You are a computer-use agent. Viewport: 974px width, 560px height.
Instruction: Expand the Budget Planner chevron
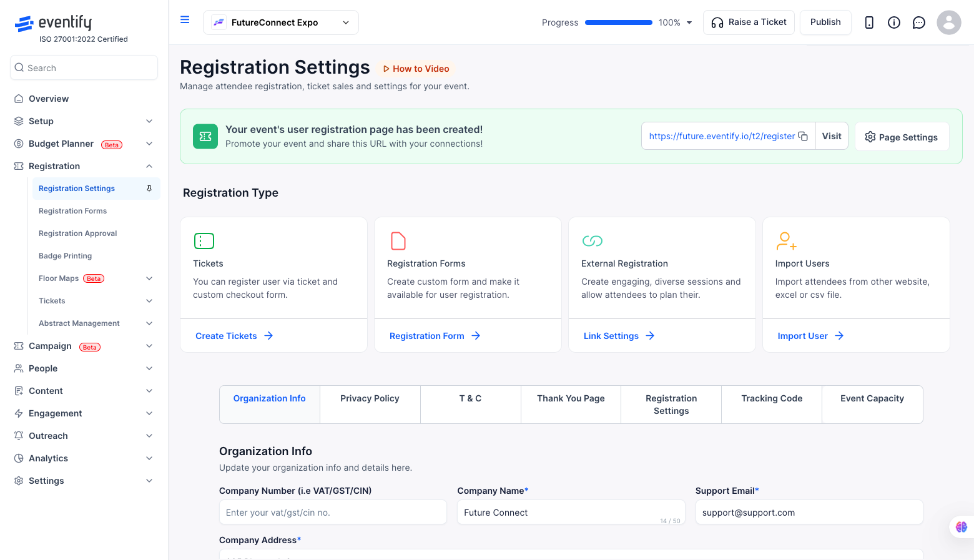[x=149, y=144]
